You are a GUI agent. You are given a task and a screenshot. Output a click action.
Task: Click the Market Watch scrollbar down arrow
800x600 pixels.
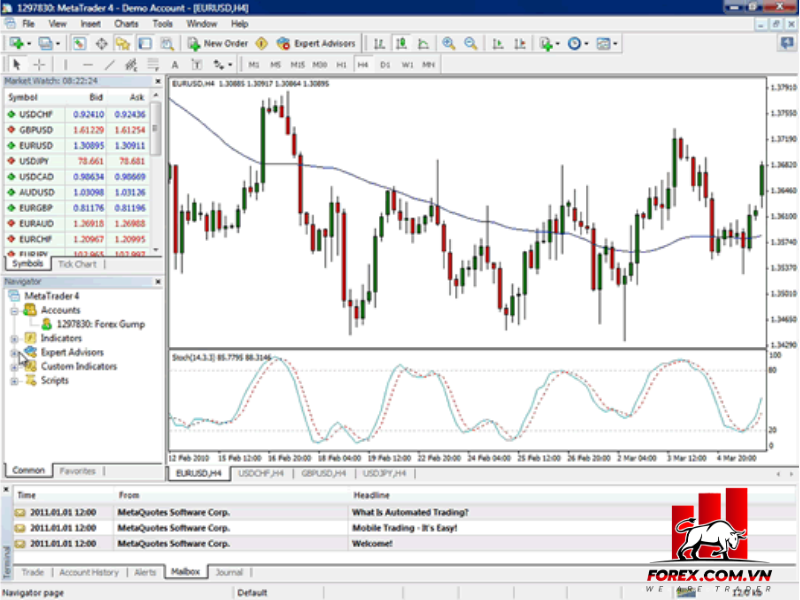pos(156,250)
